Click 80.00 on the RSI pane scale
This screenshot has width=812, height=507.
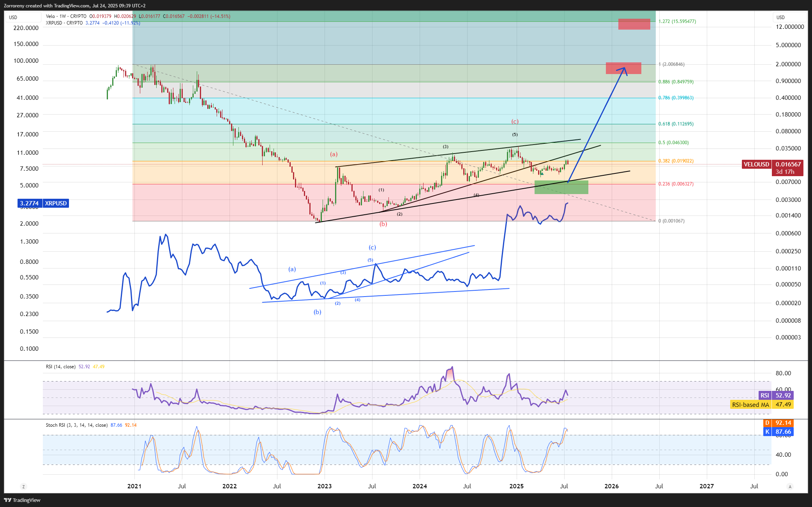[783, 373]
